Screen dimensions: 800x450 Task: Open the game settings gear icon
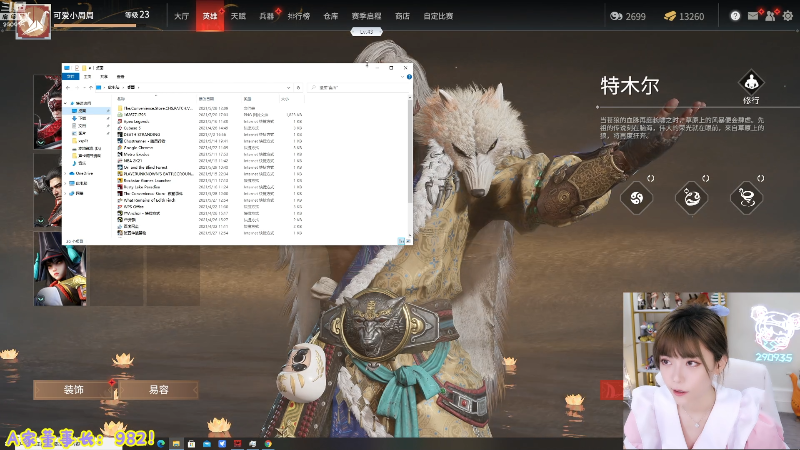tap(788, 16)
